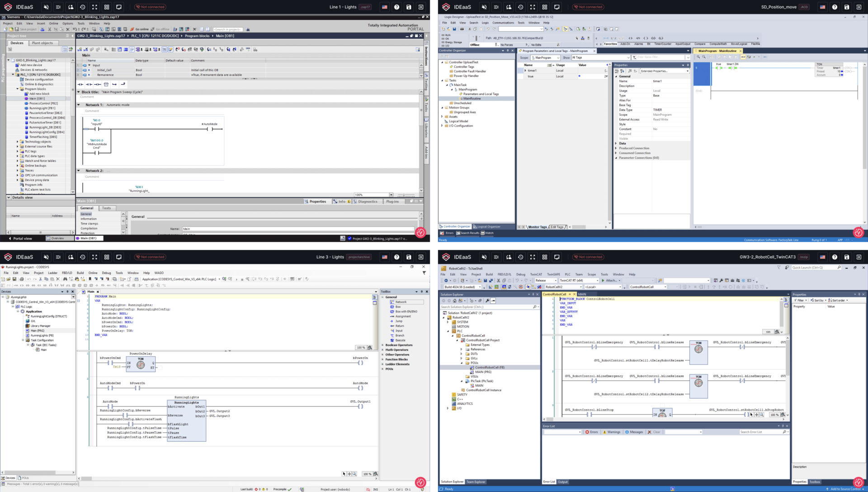The image size is (868, 492).
Task: Insert an Examine On contact from Favorites toolbar
Action: click(631, 38)
